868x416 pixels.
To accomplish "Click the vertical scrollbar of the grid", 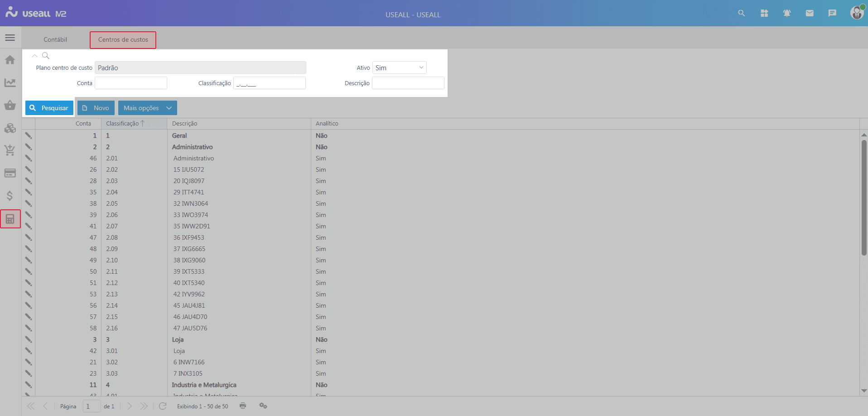I will tap(864, 198).
